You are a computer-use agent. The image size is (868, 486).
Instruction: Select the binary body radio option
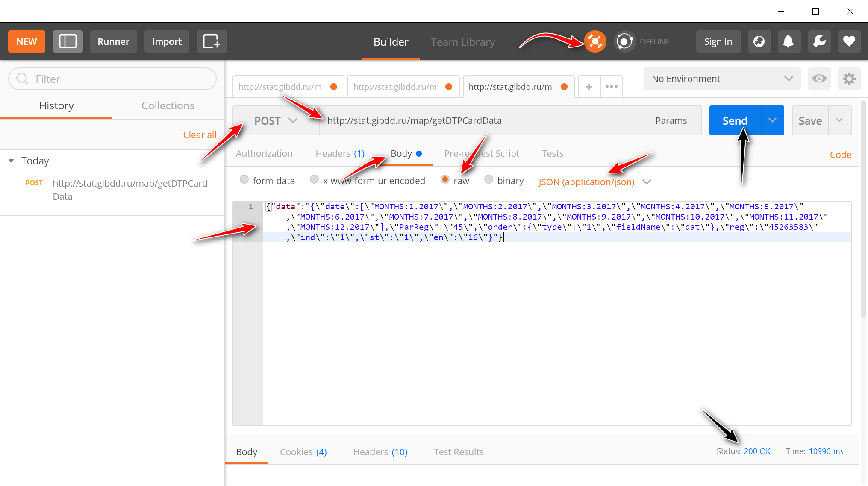[488, 179]
